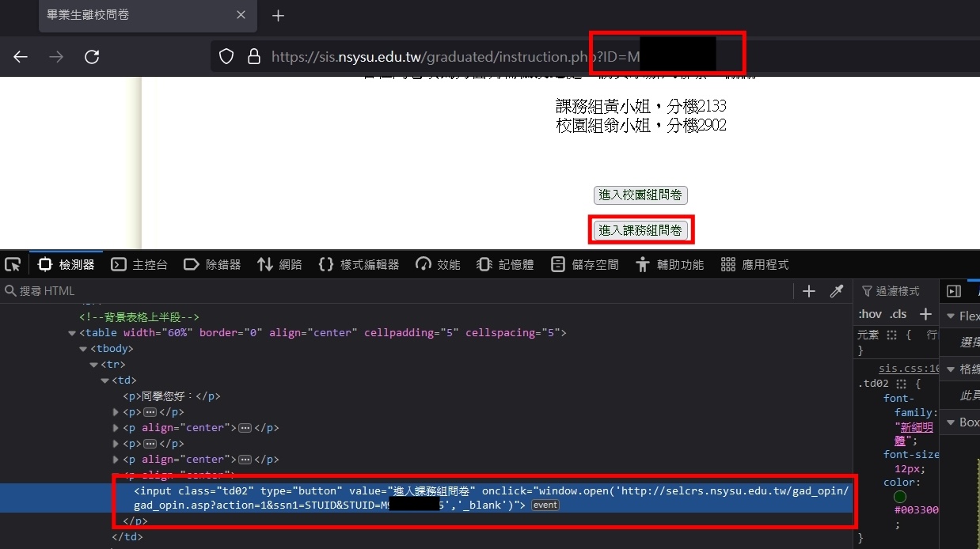The image size is (980, 549).
Task: Click the URL address bar
Action: [595, 56]
